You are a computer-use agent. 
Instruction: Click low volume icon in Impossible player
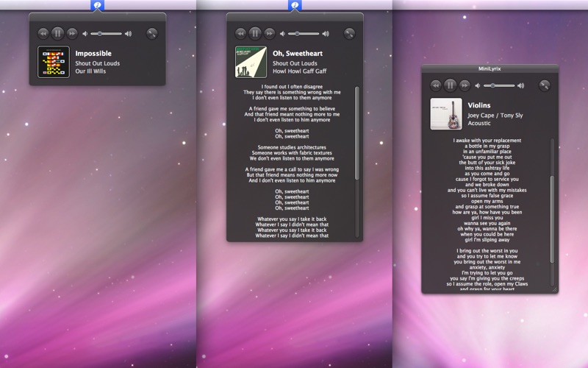click(85, 34)
